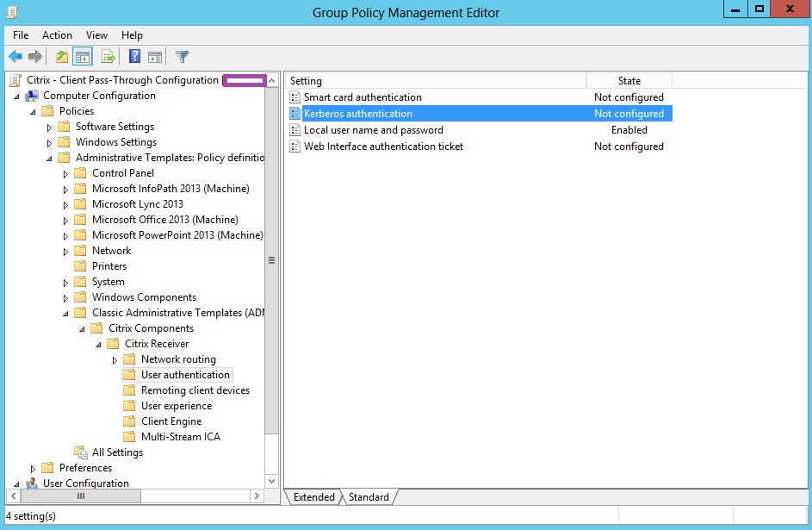The width and height of the screenshot is (812, 530).
Task: Collapse the Citrix Components node
Action: [x=83, y=329]
